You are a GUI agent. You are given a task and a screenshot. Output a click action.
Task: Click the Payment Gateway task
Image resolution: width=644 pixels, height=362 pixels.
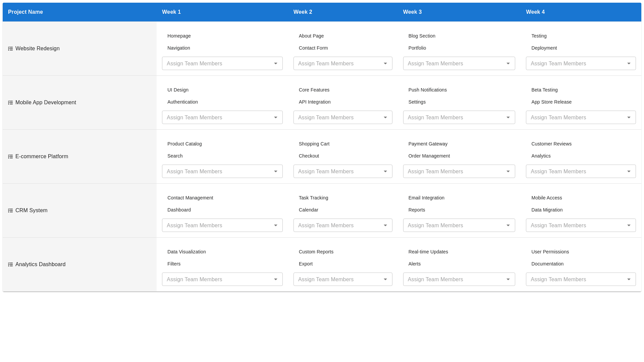(x=428, y=144)
